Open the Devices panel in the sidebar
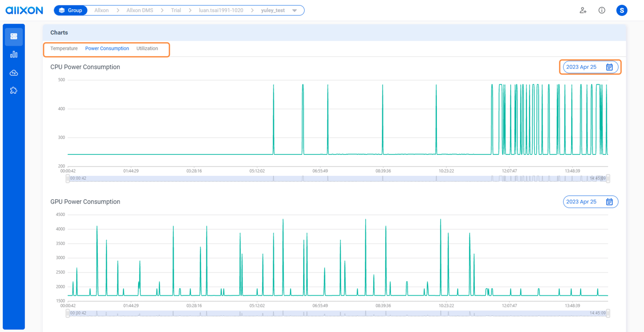Viewport: 644px width, 332px height. [x=14, y=36]
